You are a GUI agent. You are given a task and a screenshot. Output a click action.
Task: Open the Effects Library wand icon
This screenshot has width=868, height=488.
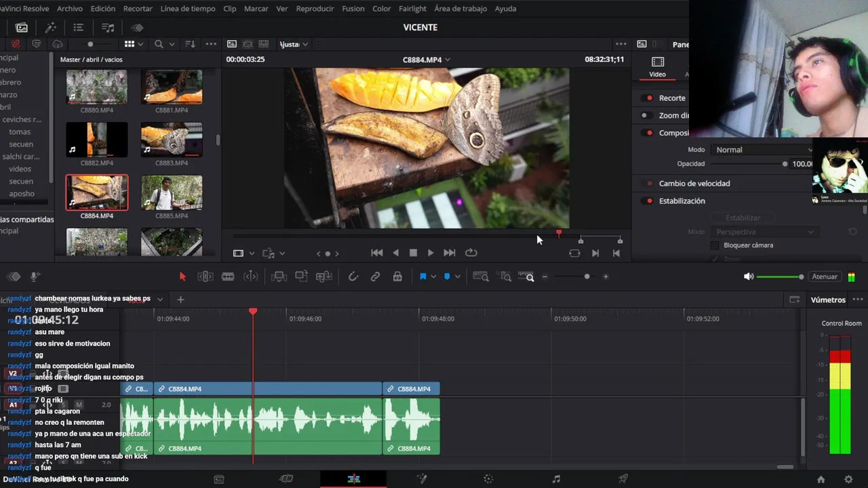click(x=50, y=28)
